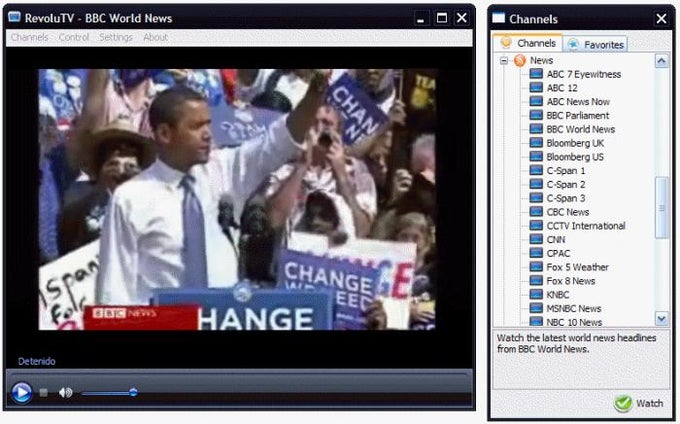Click the BBC Parliament channel icon
This screenshot has height=424, width=680.
pyautogui.click(x=536, y=115)
